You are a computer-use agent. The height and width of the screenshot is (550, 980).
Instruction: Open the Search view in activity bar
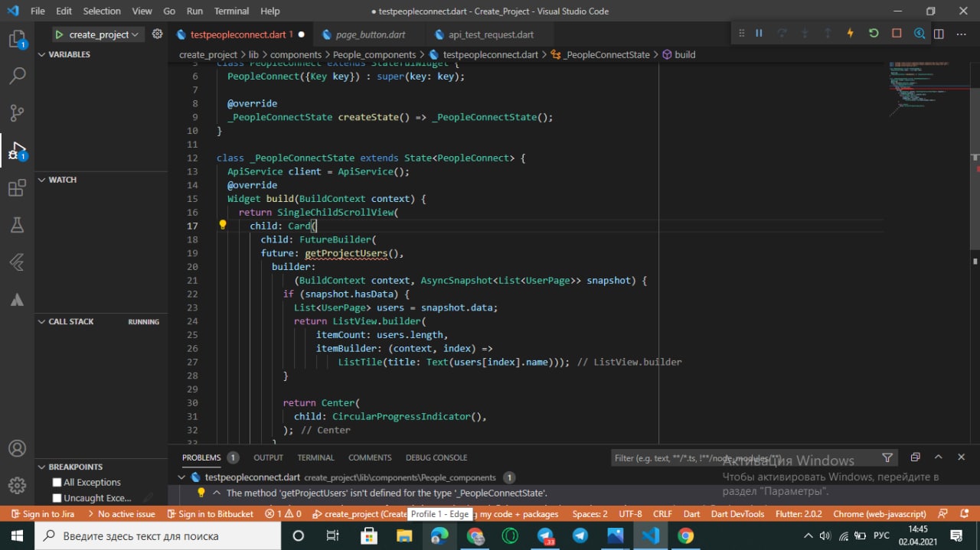[x=17, y=76]
